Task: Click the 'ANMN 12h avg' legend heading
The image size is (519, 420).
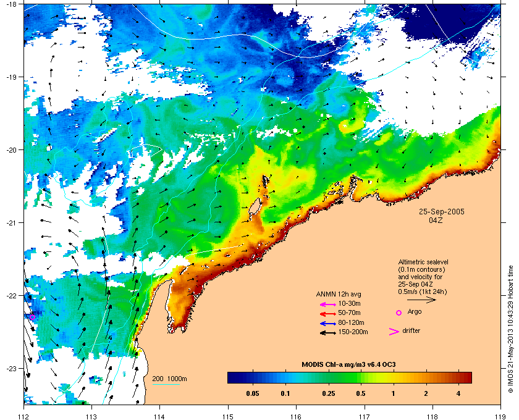Action: 339,294
